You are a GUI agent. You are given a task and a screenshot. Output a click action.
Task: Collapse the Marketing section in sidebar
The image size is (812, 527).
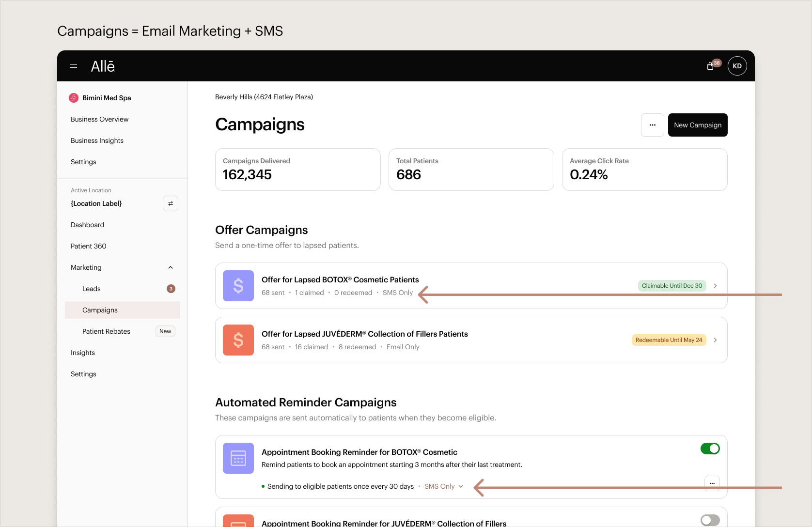170,267
